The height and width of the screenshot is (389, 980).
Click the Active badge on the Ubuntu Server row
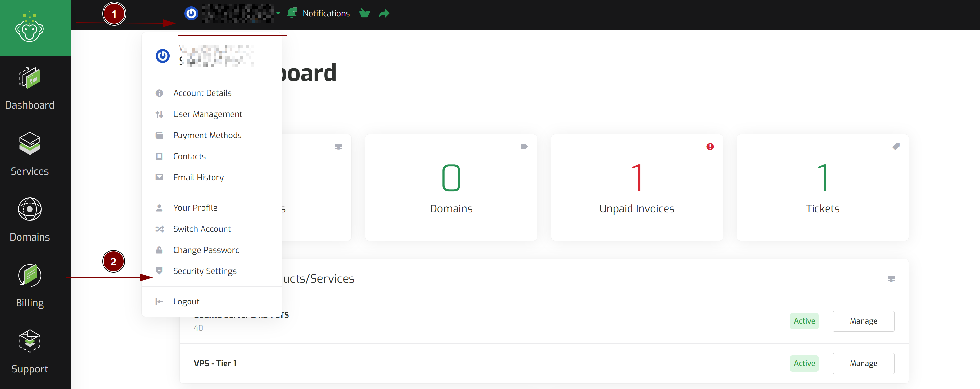tap(804, 321)
